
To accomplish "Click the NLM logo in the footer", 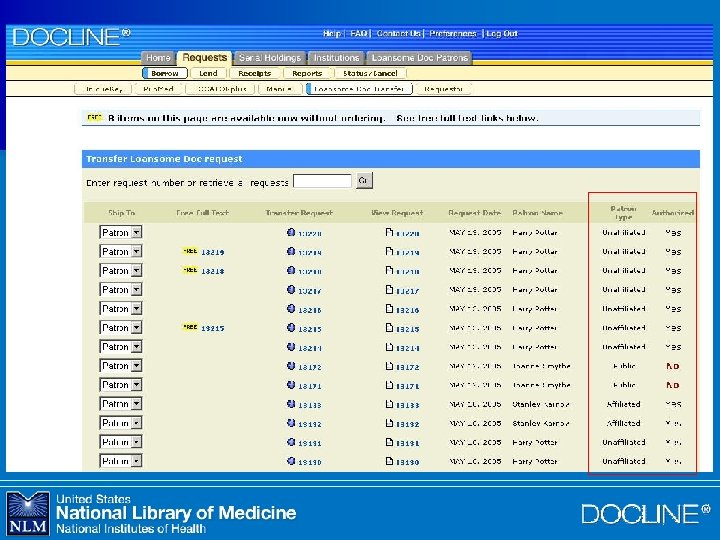I will pos(28,513).
